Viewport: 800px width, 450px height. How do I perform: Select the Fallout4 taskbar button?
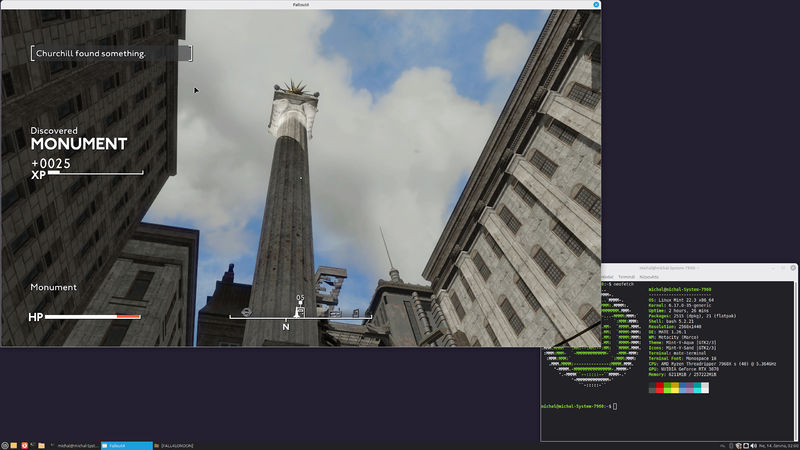127,446
